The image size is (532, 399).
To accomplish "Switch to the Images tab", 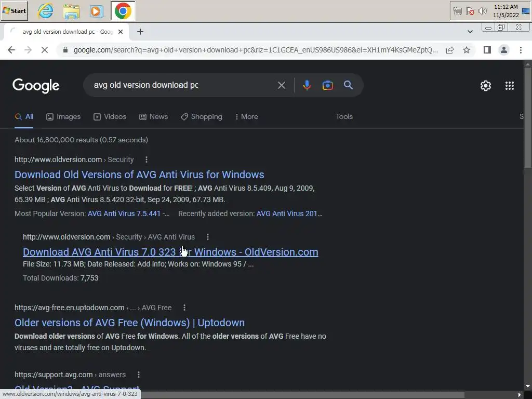I will pyautogui.click(x=63, y=117).
